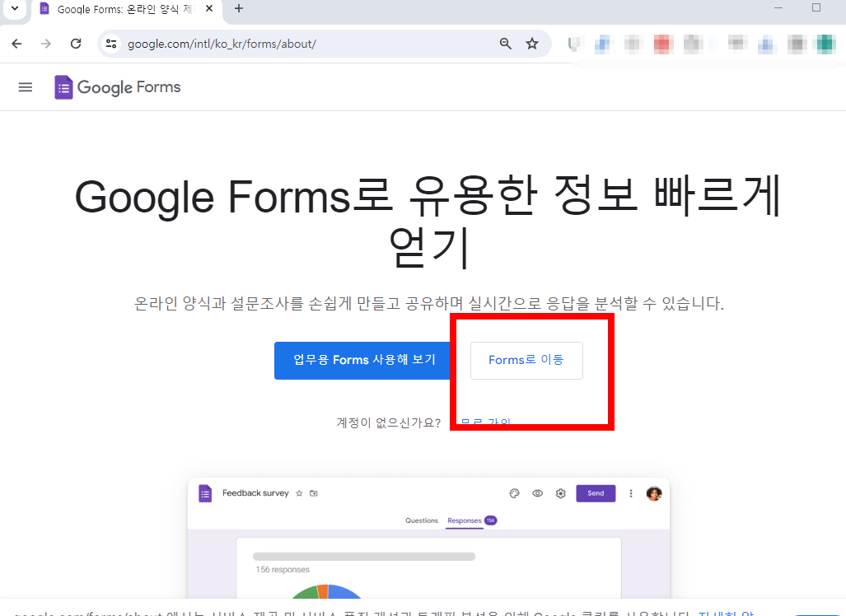
Task: Click the Forms로 이동 button
Action: pos(526,360)
